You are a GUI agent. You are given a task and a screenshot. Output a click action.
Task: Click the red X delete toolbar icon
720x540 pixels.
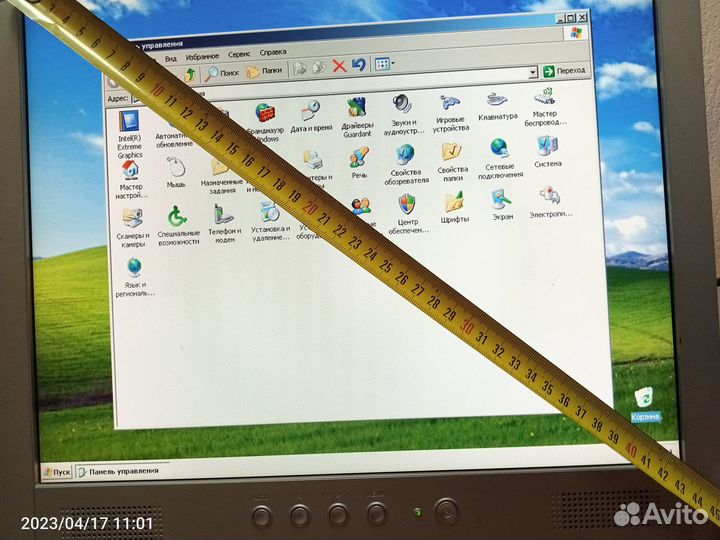[339, 66]
